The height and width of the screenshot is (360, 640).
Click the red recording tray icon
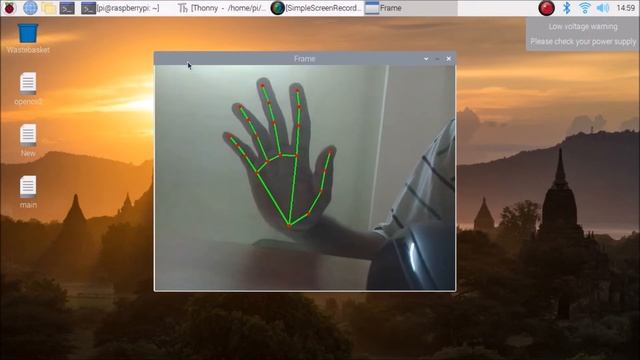(547, 8)
